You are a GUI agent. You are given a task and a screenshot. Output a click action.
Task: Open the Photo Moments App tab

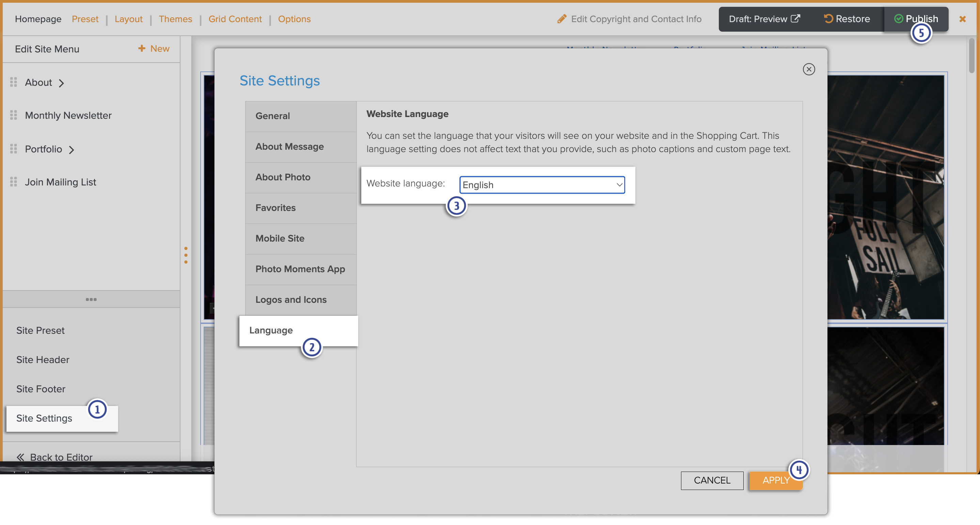(301, 269)
